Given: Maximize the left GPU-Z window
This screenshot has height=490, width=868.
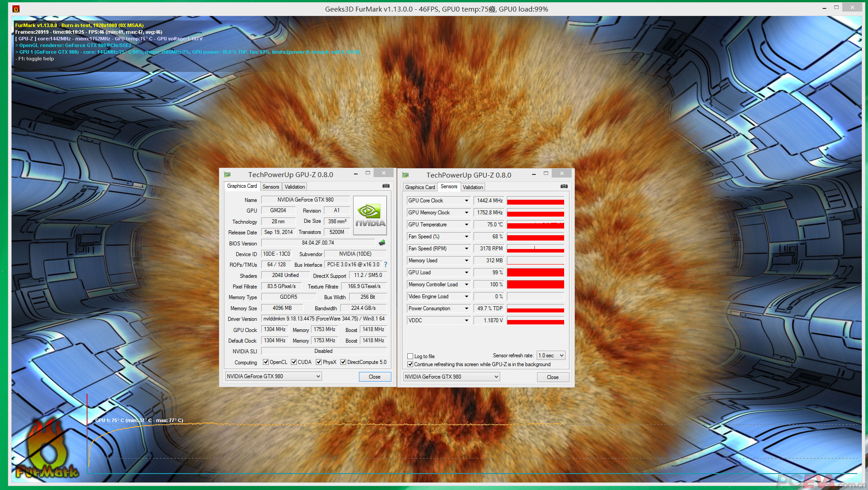Looking at the screenshot, I should [x=368, y=173].
